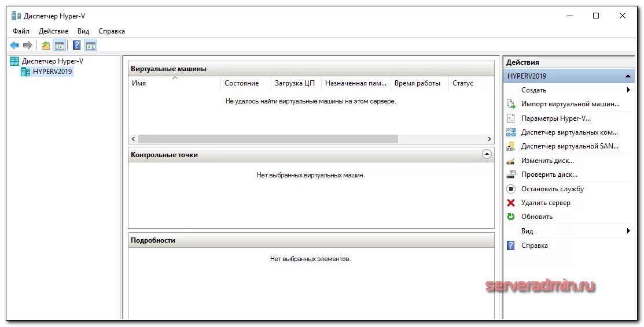Select HYPERV2019 server in tree
Image resolution: width=644 pixels, height=327 pixels.
point(53,72)
